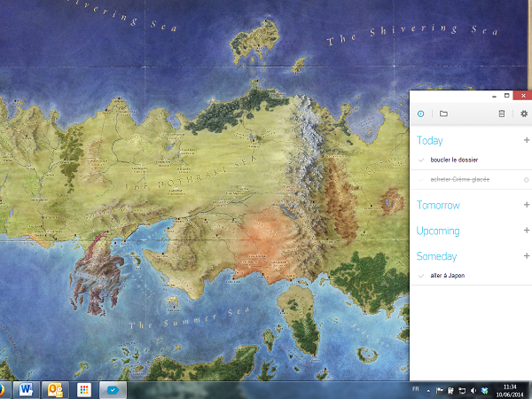Viewport: 532px width, 399px height.
Task: Select task text 'acheter Crème glacée'
Action: click(x=459, y=179)
